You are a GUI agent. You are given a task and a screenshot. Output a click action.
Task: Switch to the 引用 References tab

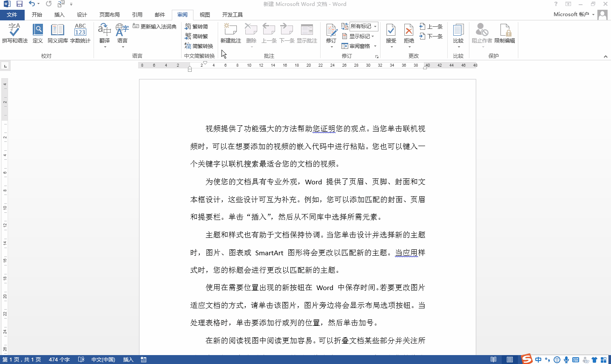[137, 14]
